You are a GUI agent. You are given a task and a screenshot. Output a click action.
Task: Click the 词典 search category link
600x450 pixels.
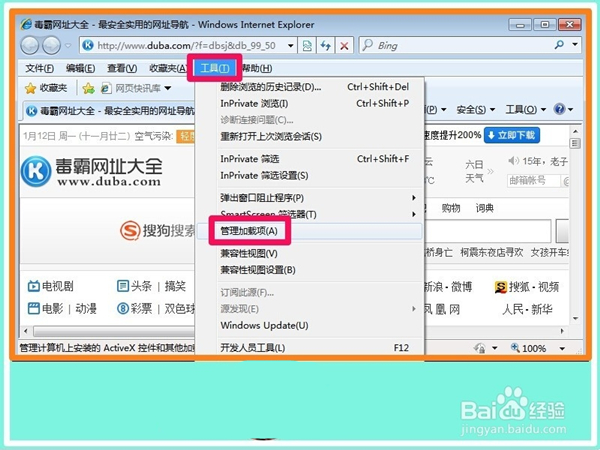click(x=484, y=208)
